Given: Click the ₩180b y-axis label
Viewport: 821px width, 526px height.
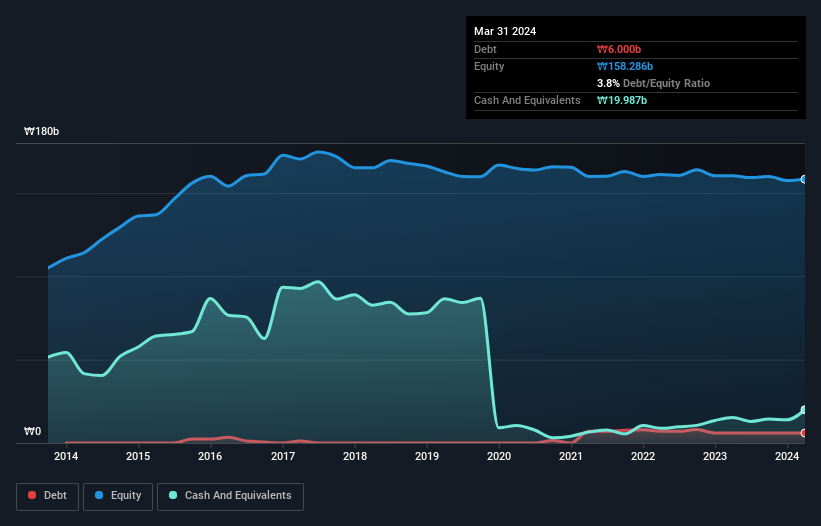Looking at the screenshot, I should pyautogui.click(x=41, y=131).
